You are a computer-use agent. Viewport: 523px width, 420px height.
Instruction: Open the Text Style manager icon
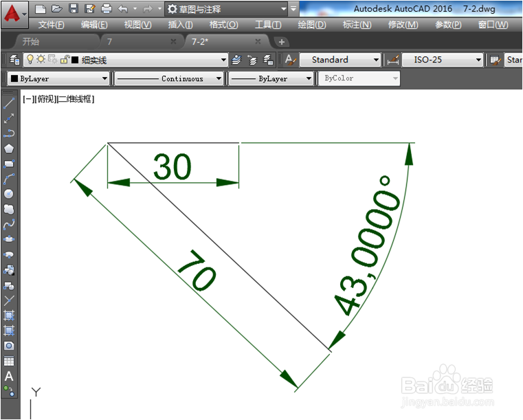pyautogui.click(x=290, y=60)
